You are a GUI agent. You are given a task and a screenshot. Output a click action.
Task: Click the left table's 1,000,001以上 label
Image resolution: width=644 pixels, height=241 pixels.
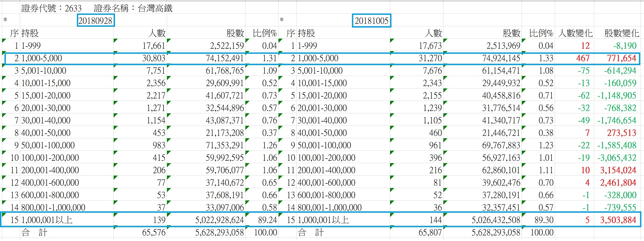click(x=47, y=220)
